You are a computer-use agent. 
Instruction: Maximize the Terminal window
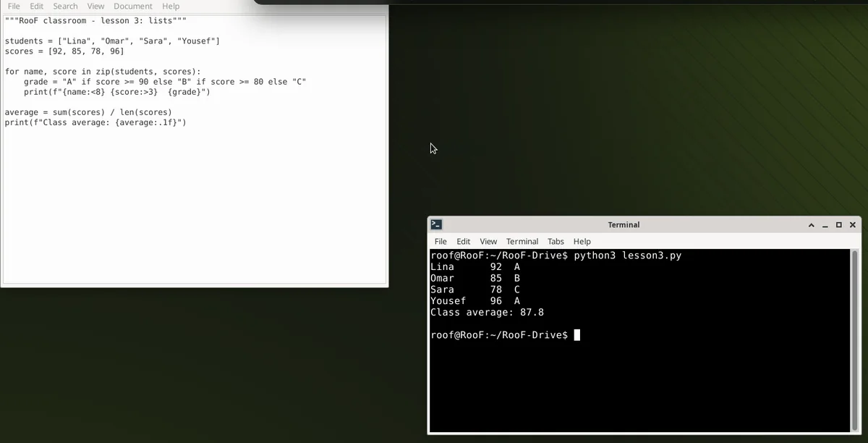point(839,225)
